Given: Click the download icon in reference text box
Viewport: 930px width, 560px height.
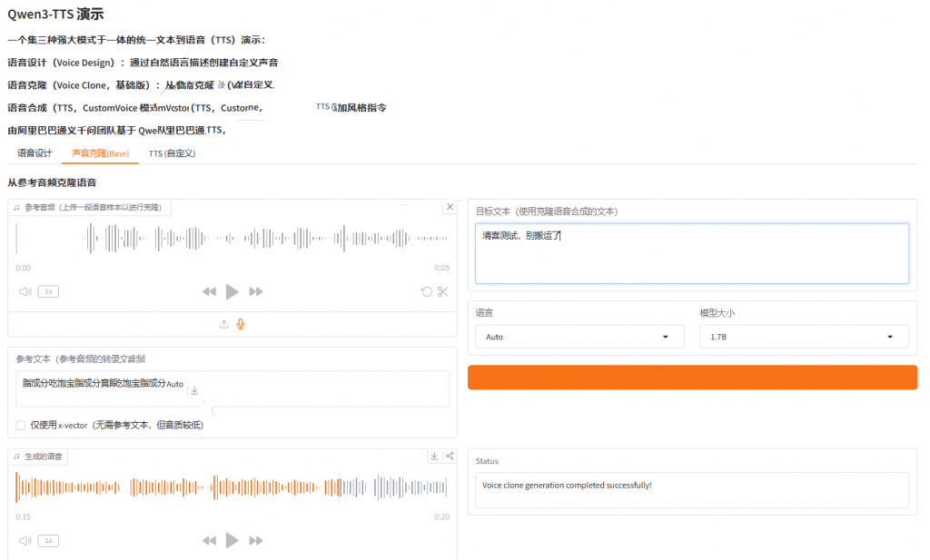Looking at the screenshot, I should tap(194, 390).
